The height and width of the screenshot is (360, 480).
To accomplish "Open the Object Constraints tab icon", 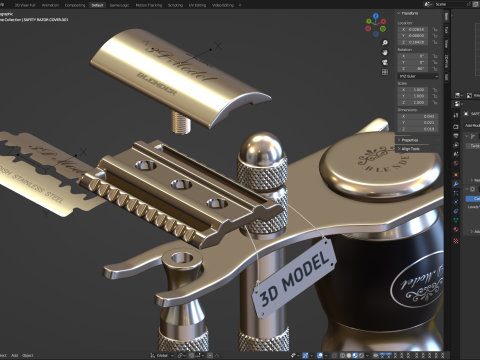I will pyautogui.click(x=456, y=211).
